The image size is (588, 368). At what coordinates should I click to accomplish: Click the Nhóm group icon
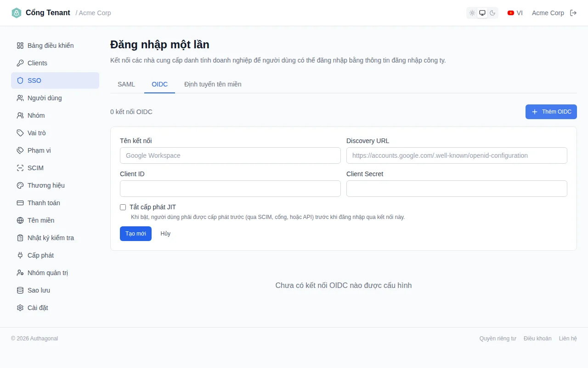click(x=20, y=115)
